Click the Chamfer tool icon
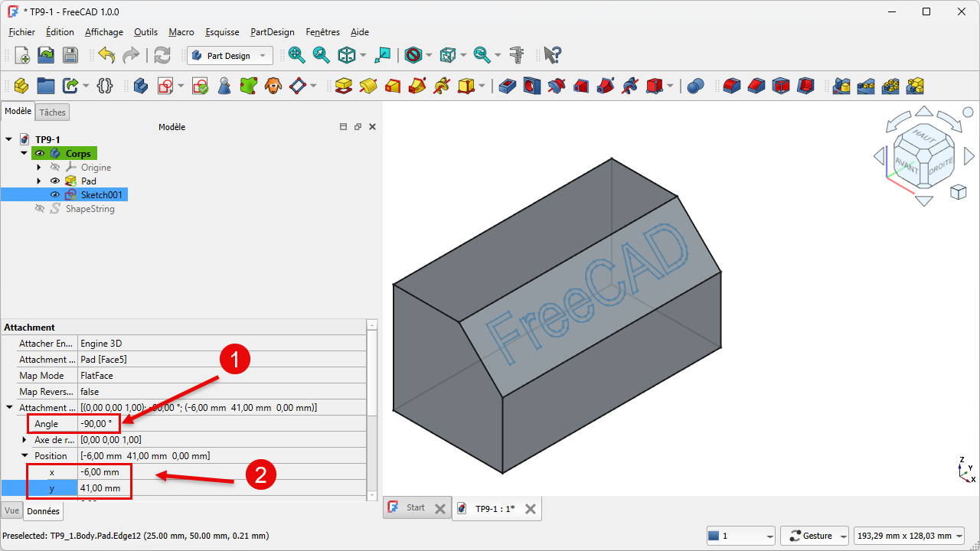980x551 pixels. [756, 86]
